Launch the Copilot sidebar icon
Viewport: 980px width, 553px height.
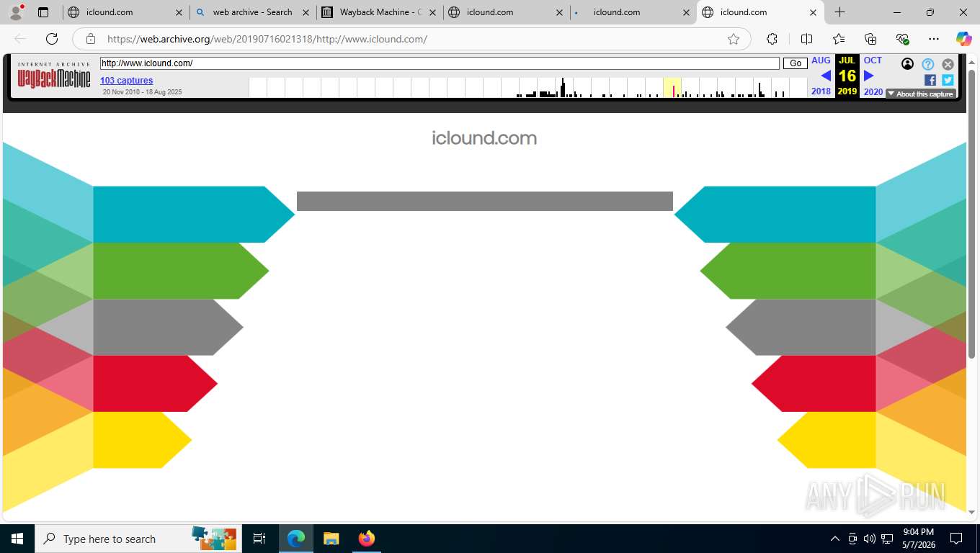(963, 39)
